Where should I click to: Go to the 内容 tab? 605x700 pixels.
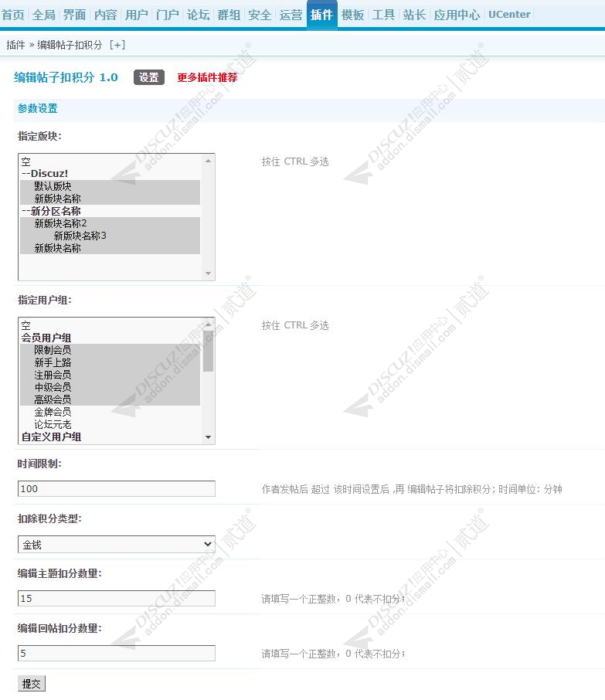[x=105, y=15]
